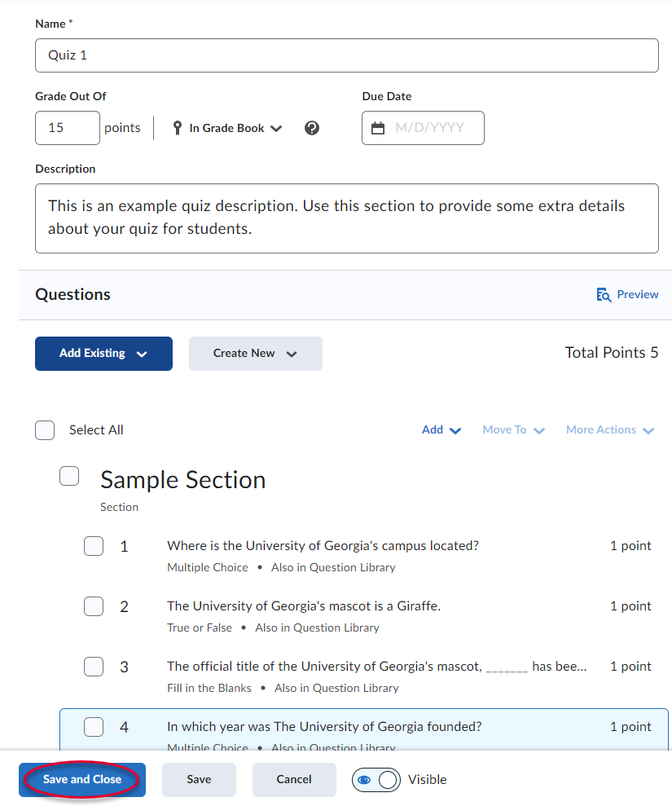Select the checkbox for question 2

(94, 606)
